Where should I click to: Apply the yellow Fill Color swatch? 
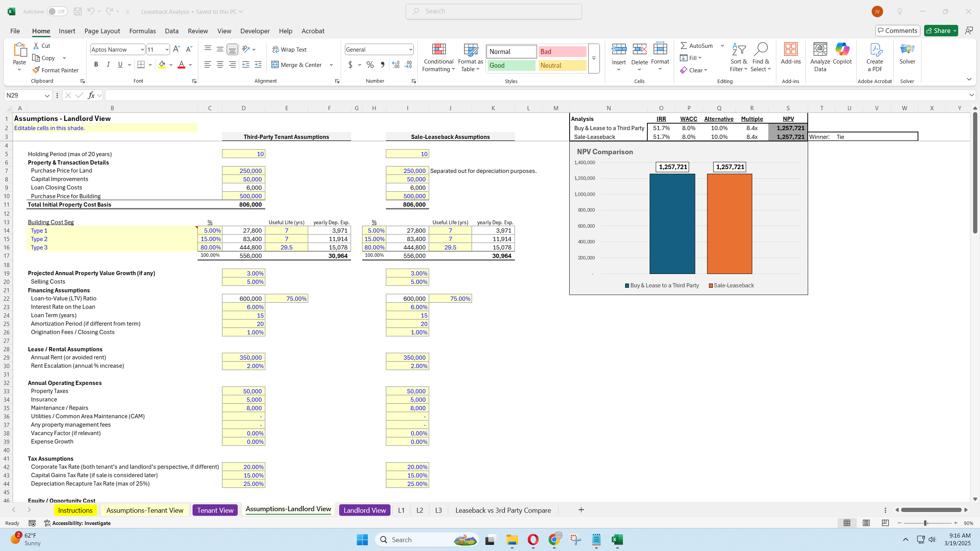coord(162,65)
